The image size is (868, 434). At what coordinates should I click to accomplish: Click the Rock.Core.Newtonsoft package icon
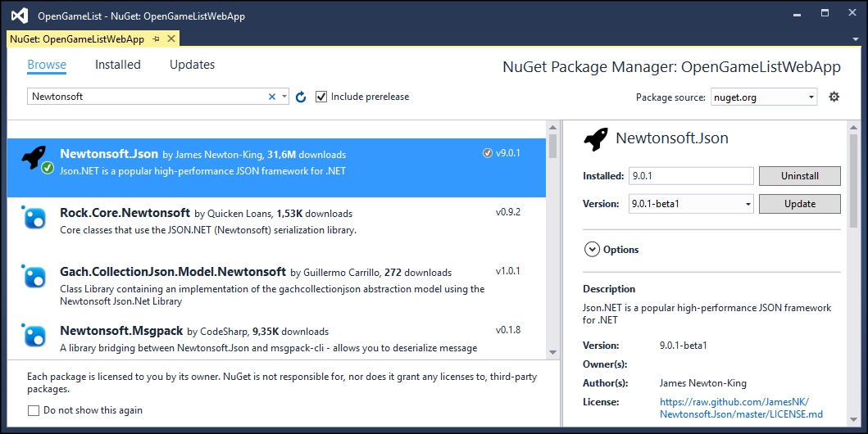[x=34, y=217]
